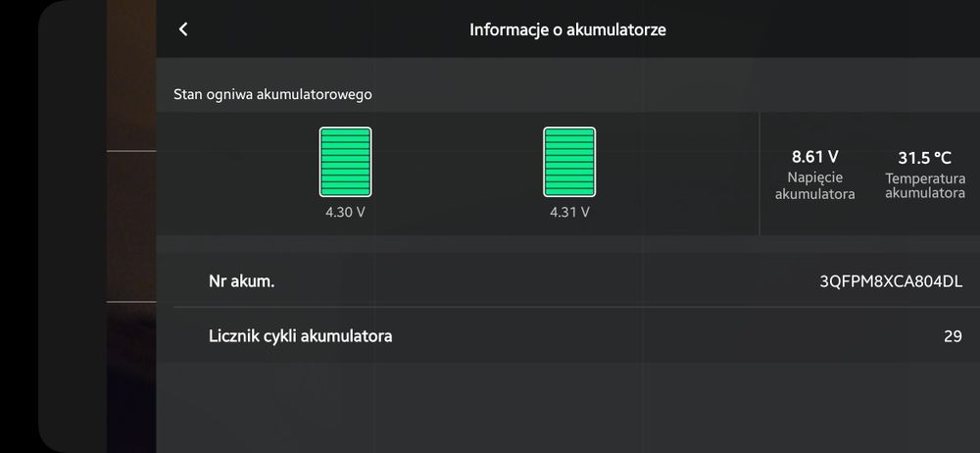The width and height of the screenshot is (980, 453).
Task: Tap the Licznik cykli akumulatora label
Action: [300, 336]
